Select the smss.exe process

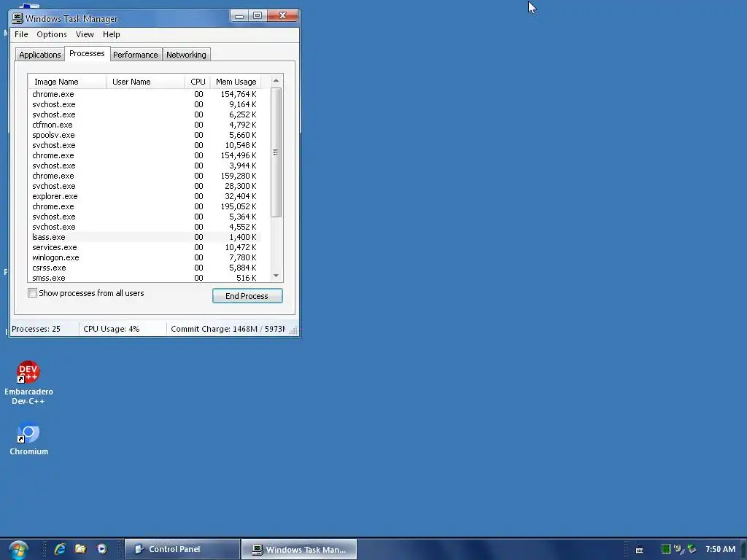coord(144,278)
